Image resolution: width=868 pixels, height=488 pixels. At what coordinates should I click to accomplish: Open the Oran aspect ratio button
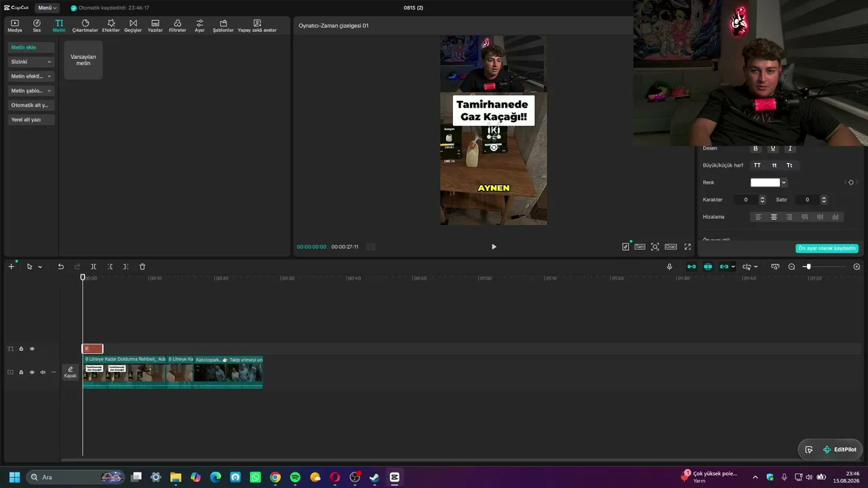671,247
